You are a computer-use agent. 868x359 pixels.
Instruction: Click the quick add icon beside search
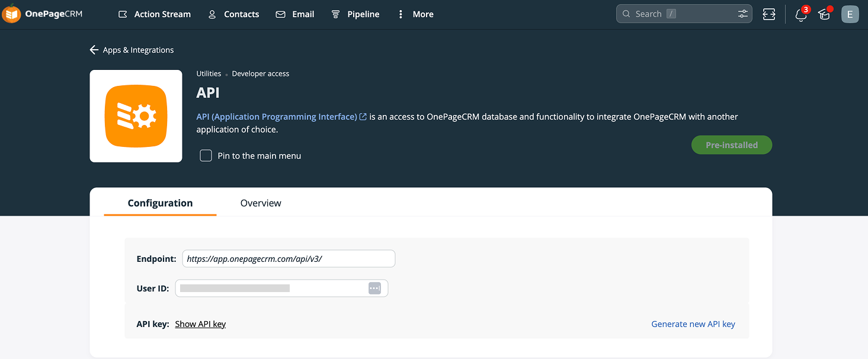tap(769, 14)
